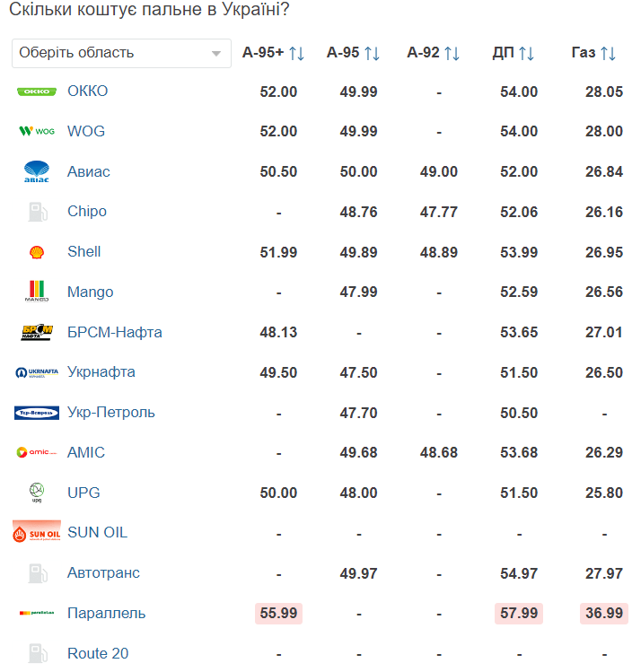
Task: Click the Shell shell logo
Action: (37, 252)
